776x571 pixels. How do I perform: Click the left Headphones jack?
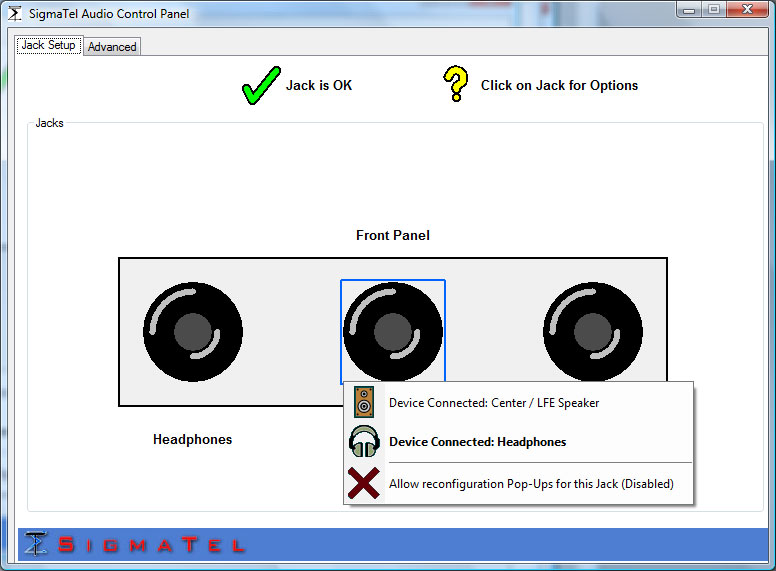(193, 332)
